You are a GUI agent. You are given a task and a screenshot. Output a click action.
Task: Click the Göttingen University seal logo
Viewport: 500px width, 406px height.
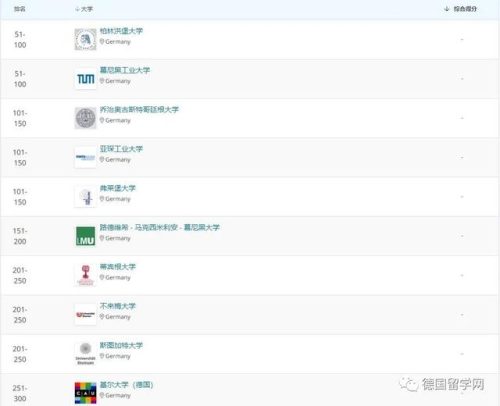click(x=85, y=118)
